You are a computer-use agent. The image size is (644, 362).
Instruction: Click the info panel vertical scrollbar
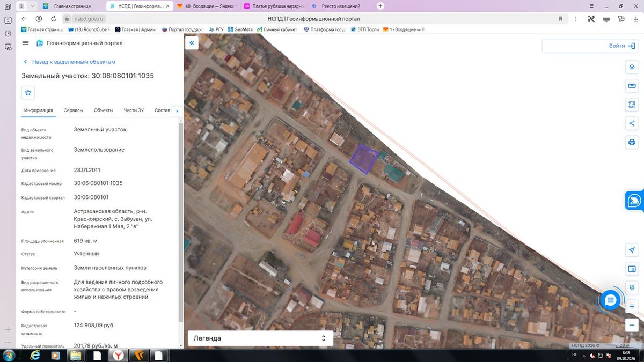tap(181, 223)
